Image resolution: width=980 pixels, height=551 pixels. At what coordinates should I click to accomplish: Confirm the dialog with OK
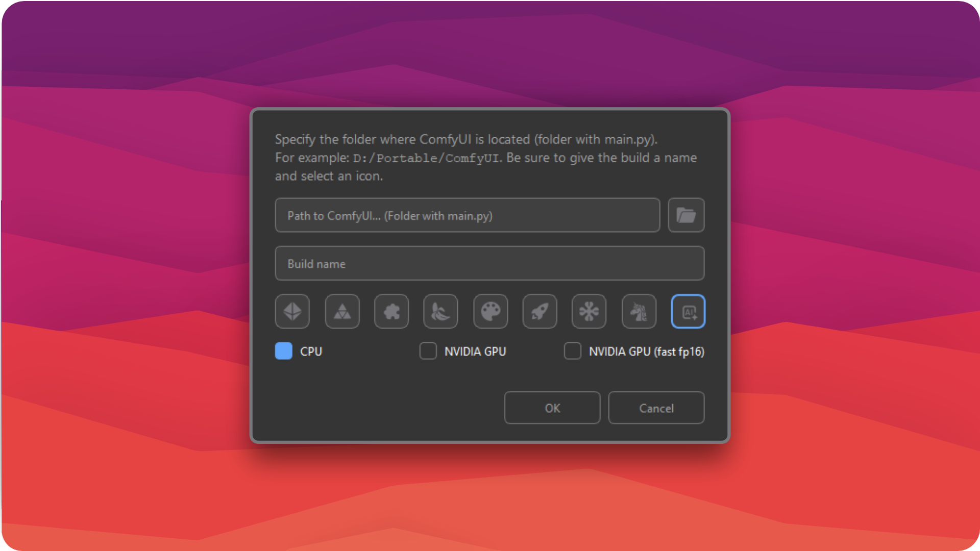(552, 408)
